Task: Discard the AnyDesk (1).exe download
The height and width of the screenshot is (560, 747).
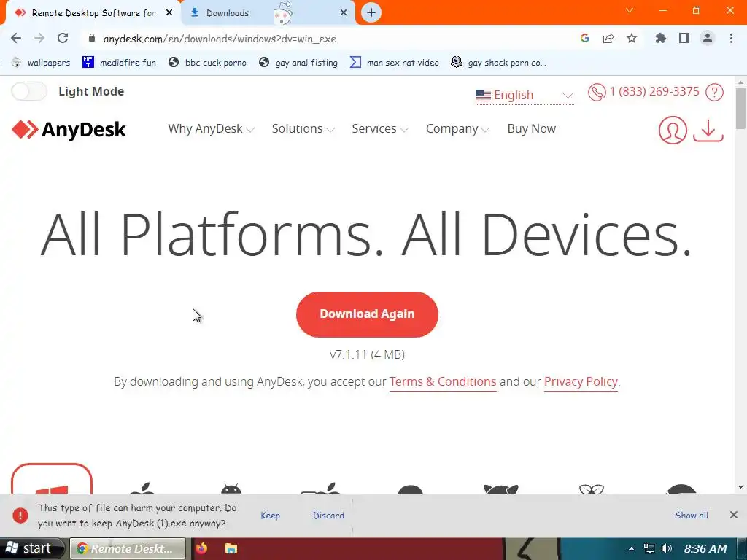Action: (x=328, y=516)
